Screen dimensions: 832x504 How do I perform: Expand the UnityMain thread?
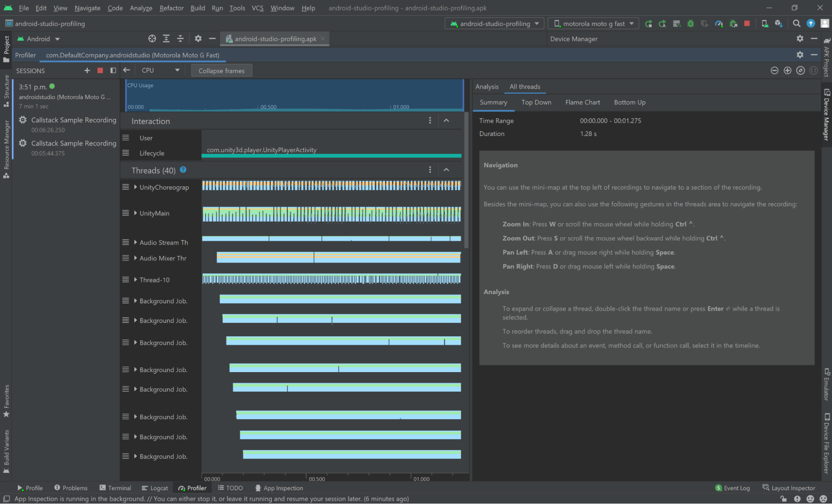[x=136, y=213]
